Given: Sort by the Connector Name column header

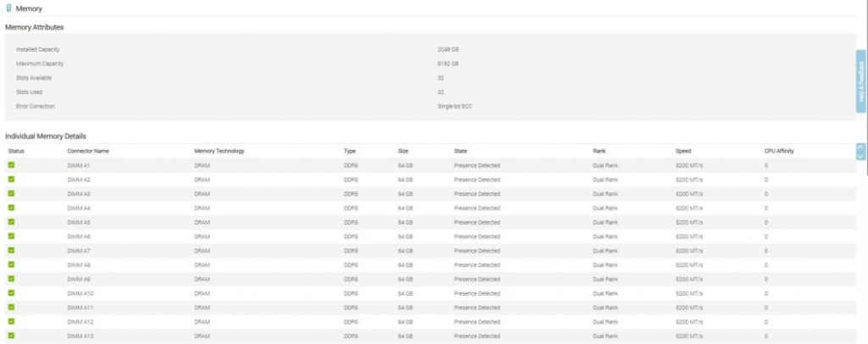Looking at the screenshot, I should 88,151.
